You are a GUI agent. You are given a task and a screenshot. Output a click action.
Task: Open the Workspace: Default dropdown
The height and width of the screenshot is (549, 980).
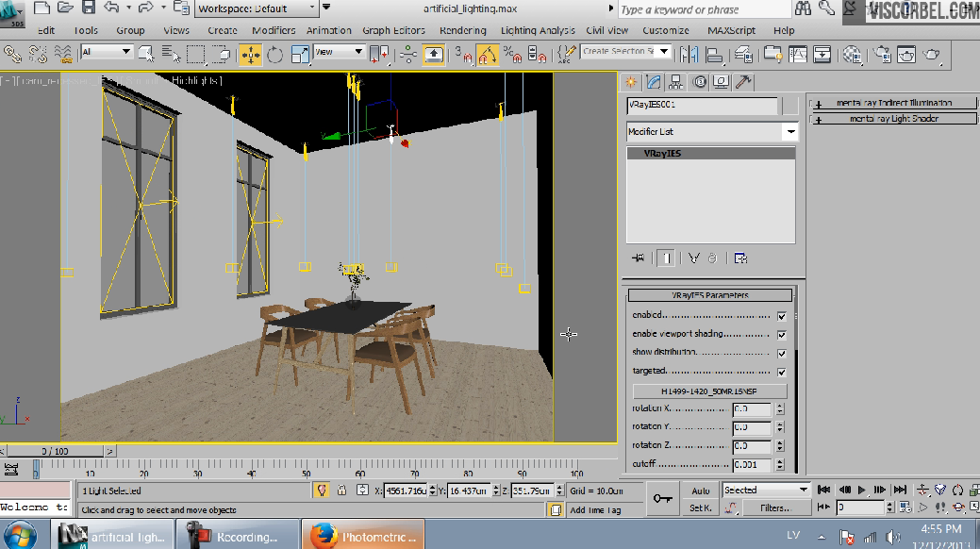pos(257,8)
